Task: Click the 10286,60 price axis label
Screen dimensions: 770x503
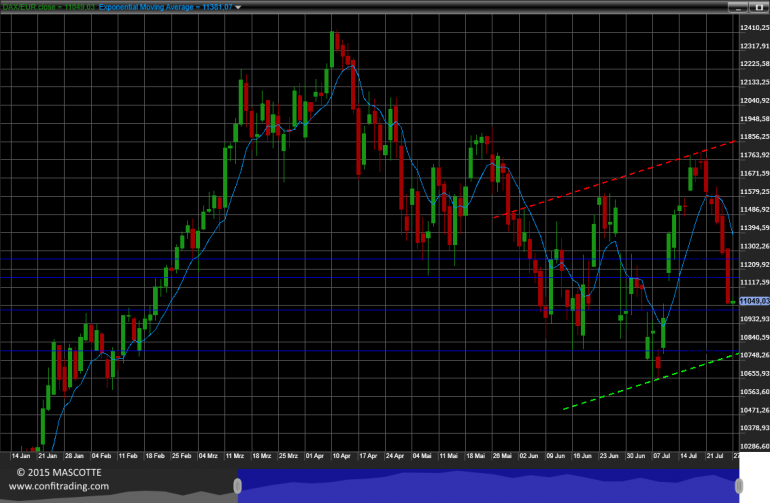Action: 754,446
